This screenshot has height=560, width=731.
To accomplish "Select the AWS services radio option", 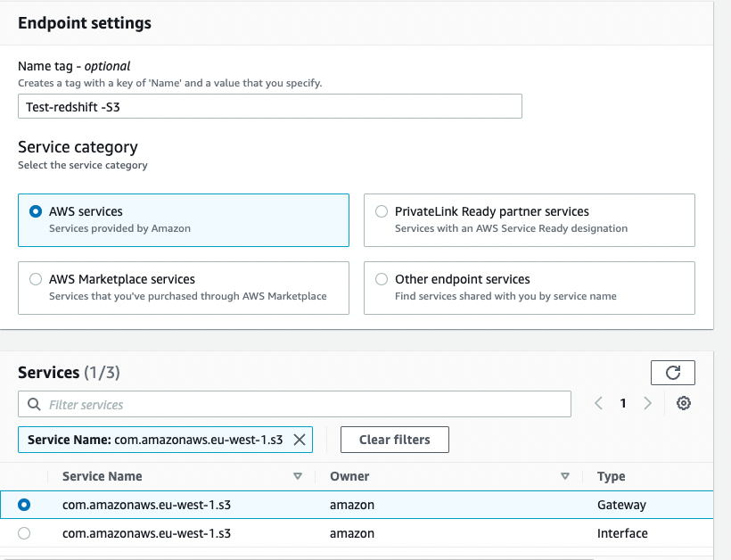I will coord(36,212).
